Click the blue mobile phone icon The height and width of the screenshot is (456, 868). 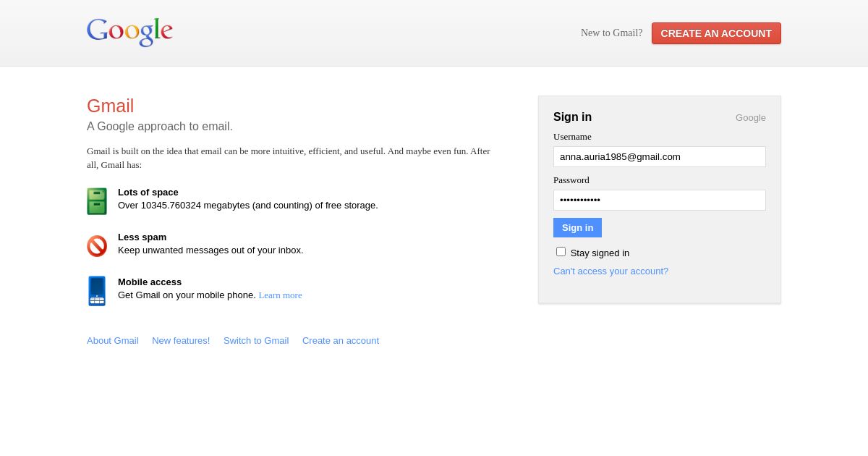coord(97,291)
